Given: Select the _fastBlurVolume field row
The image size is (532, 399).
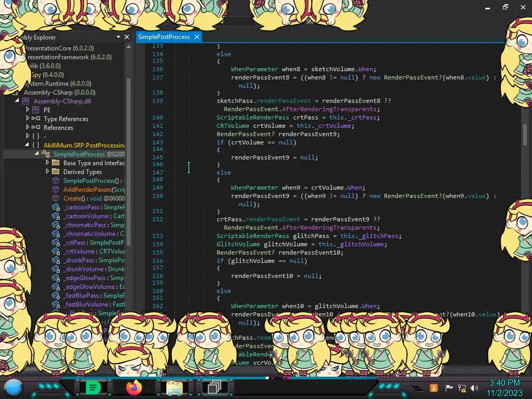Looking at the screenshot, I should tap(94, 304).
